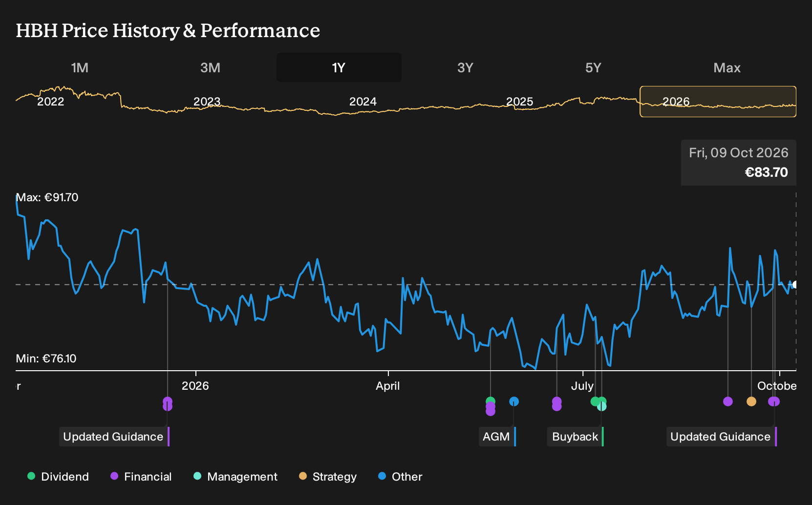Viewport: 812px width, 505px height.
Task: Select the 5Y time range
Action: [x=593, y=67]
